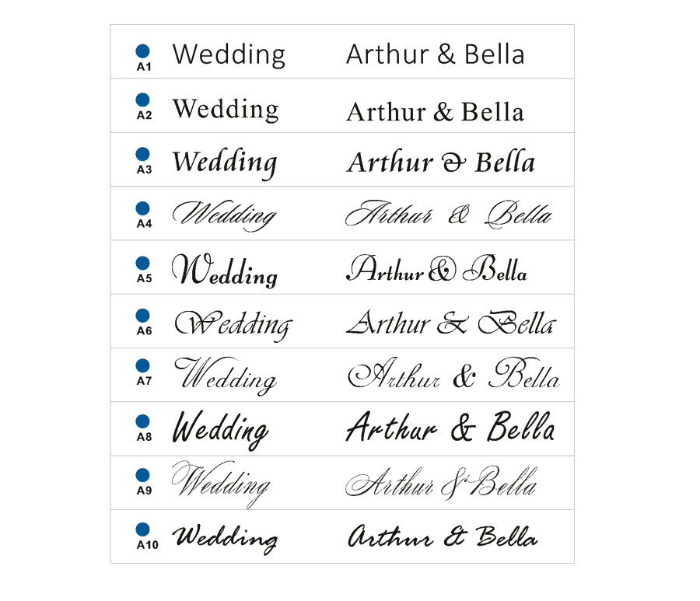Select the A1 blue dot option

point(142,51)
